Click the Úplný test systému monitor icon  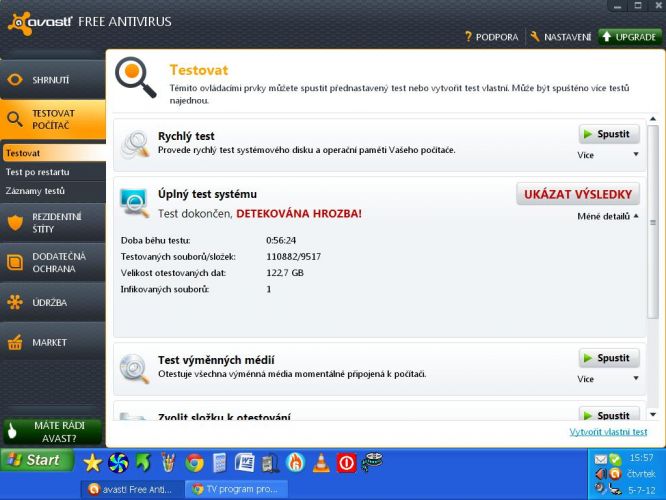pos(135,203)
